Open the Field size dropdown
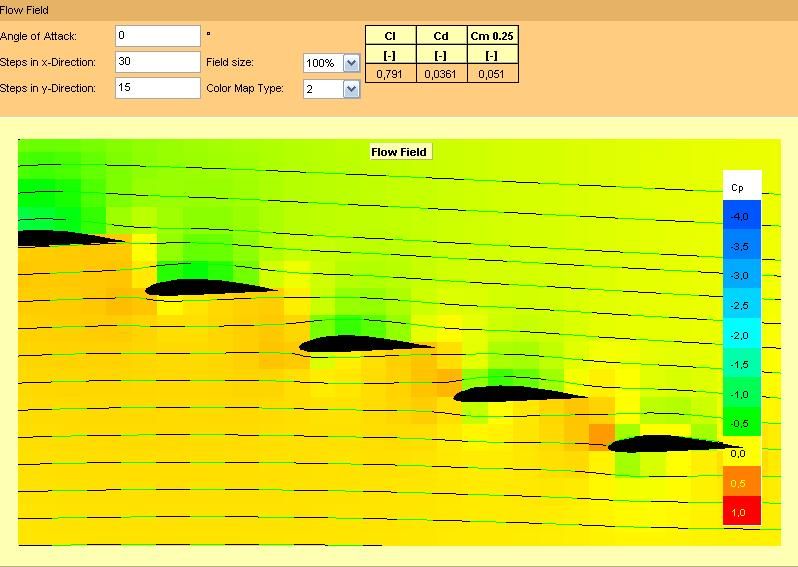 tap(350, 63)
